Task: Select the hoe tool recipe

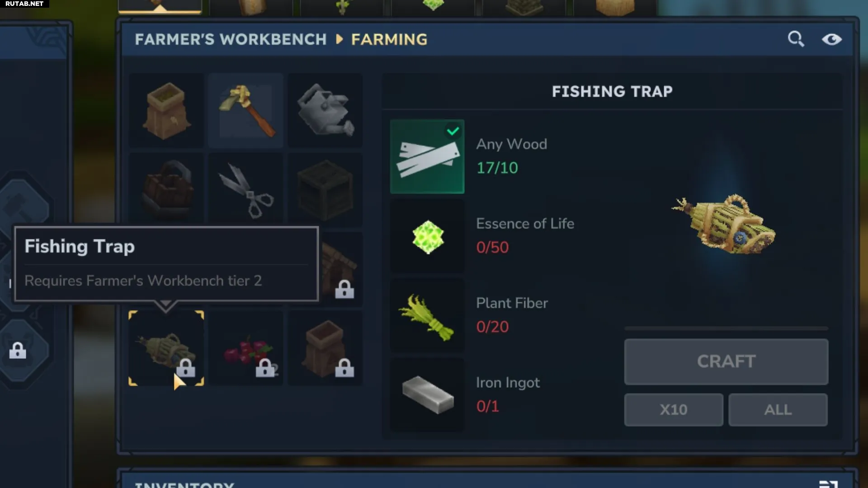Action: click(x=245, y=111)
